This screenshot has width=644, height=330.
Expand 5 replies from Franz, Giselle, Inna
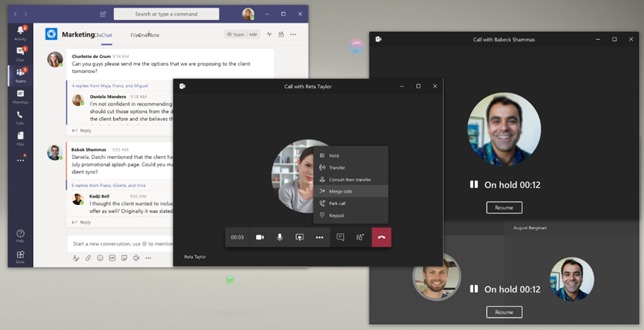[108, 186]
